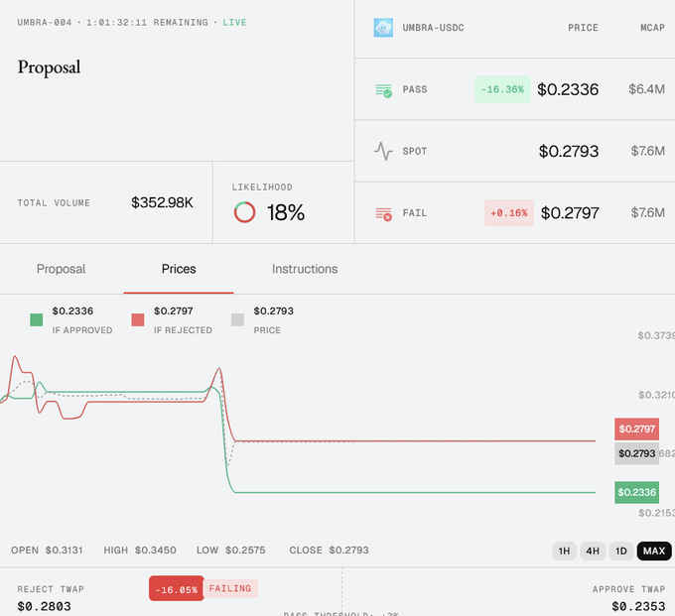675x616 pixels.
Task: Click the FAIL price $0.2797 in table
Action: pos(570,213)
